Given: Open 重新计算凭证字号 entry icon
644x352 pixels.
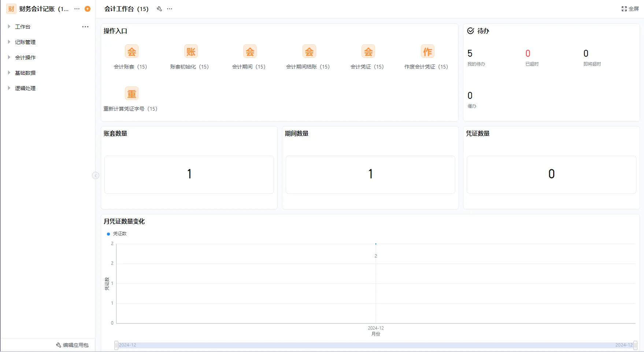Looking at the screenshot, I should coord(132,93).
